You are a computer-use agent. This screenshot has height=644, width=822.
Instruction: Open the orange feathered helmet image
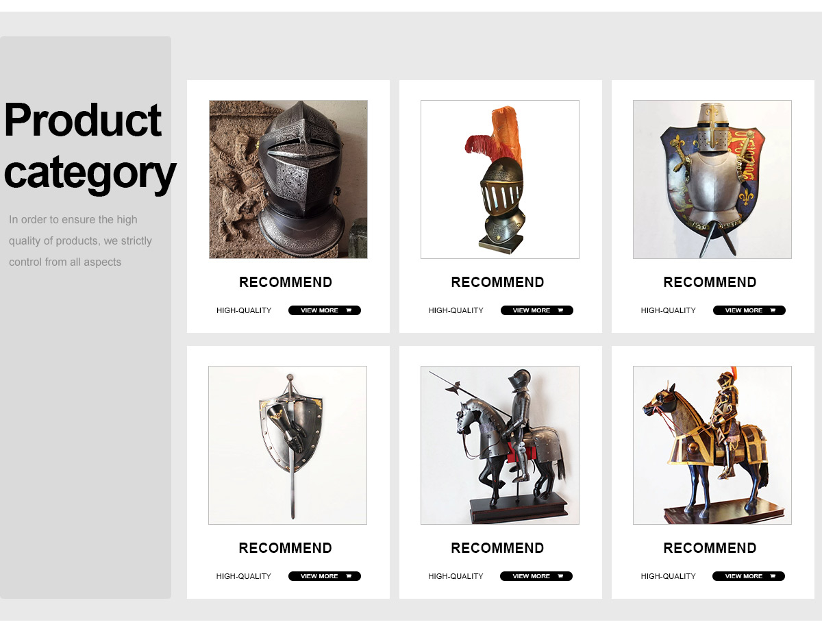click(x=500, y=179)
